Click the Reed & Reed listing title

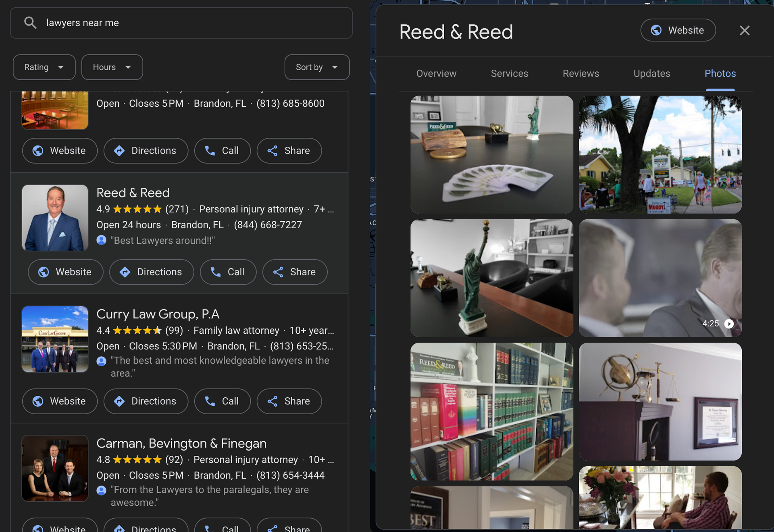coord(133,193)
